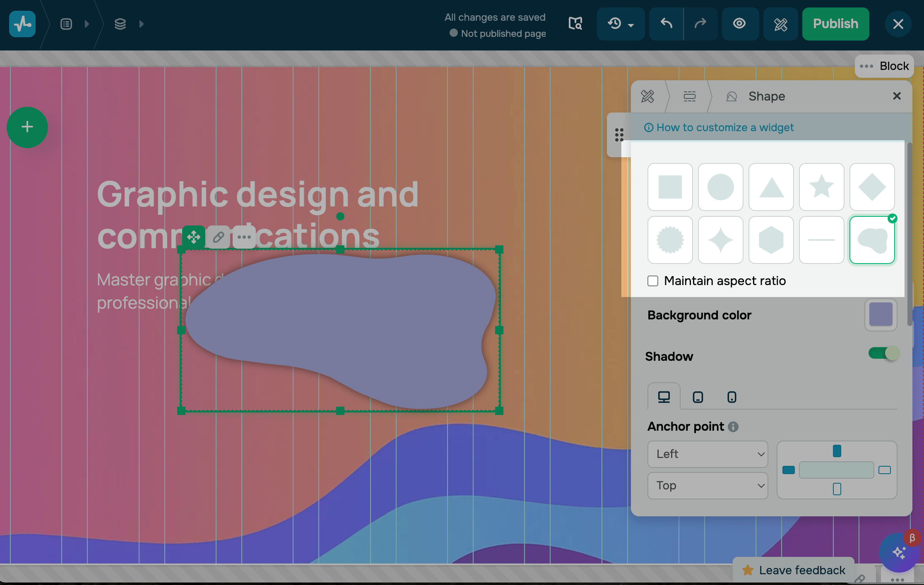Click the move handle on the shape widget

[x=194, y=237]
